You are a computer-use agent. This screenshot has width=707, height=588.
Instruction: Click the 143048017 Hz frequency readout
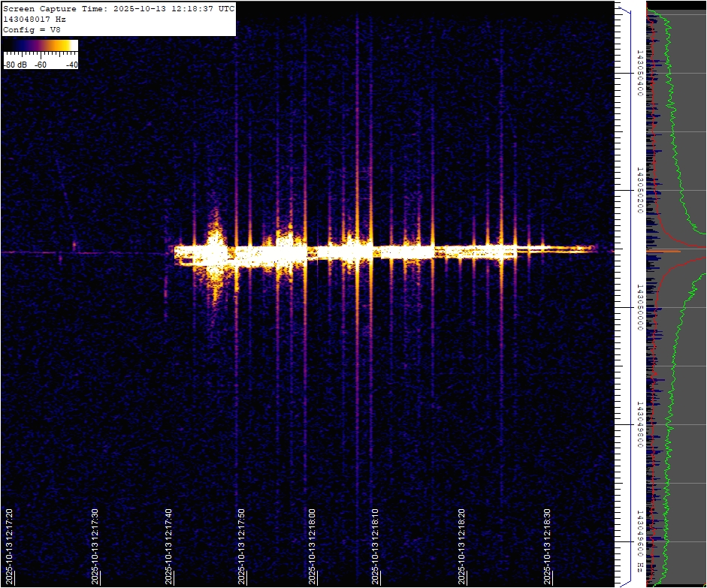pyautogui.click(x=35, y=19)
